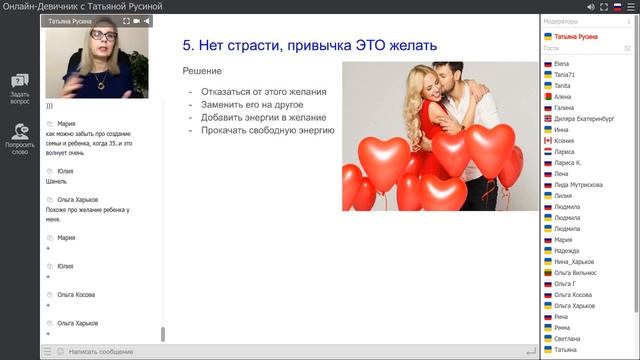Viewport: 640px width, 360px height.
Task: Open the emoji picker in message field
Action: (60, 351)
